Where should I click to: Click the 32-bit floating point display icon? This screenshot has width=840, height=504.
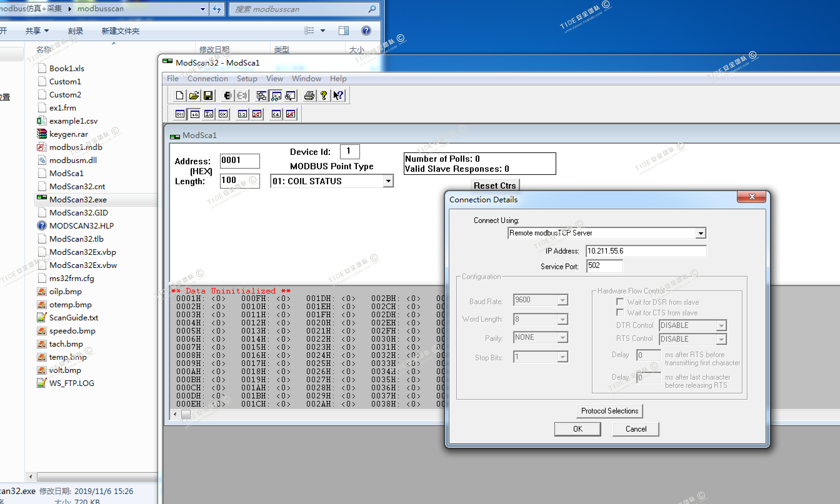[242, 114]
